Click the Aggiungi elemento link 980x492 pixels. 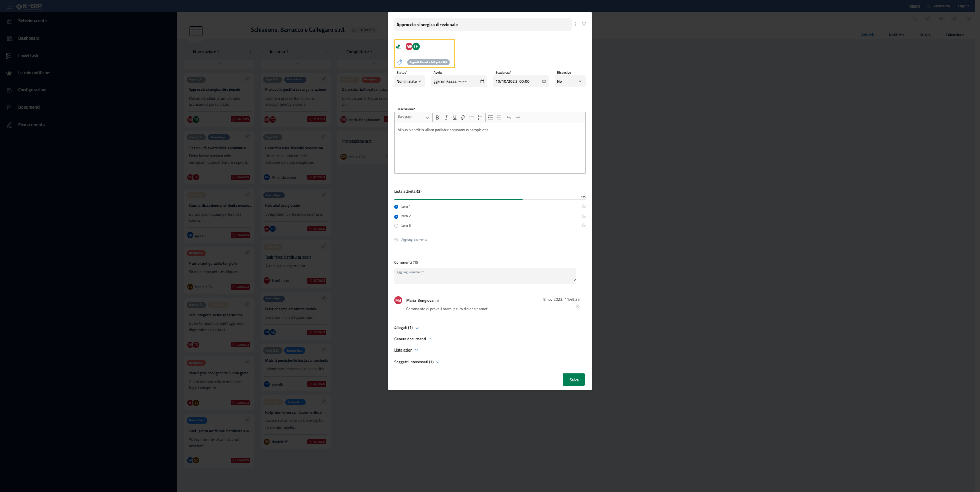click(x=413, y=240)
